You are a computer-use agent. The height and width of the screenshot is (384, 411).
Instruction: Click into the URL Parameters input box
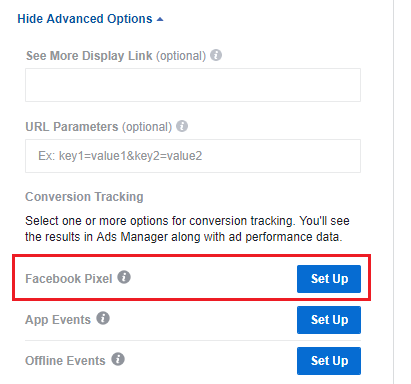click(x=193, y=156)
